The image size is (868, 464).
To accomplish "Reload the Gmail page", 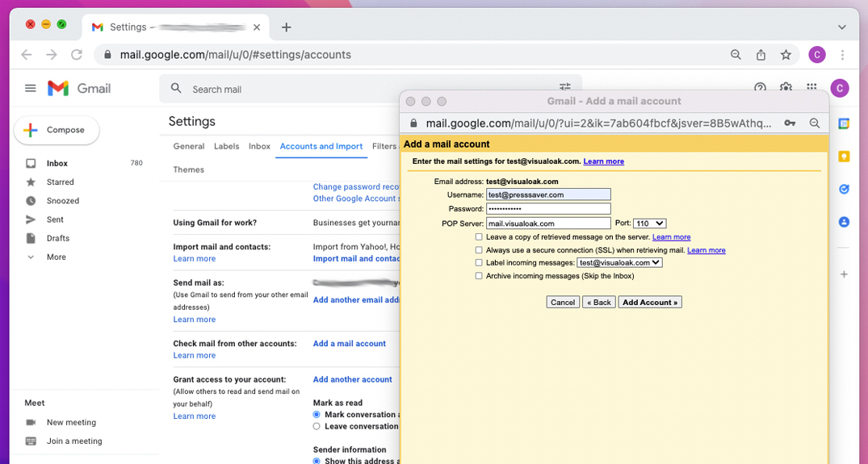I will tap(77, 55).
